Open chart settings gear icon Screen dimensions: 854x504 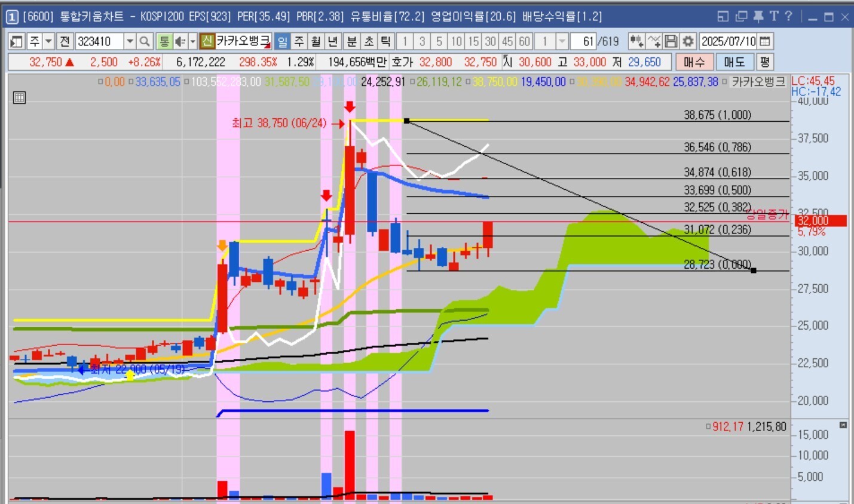coord(688,41)
